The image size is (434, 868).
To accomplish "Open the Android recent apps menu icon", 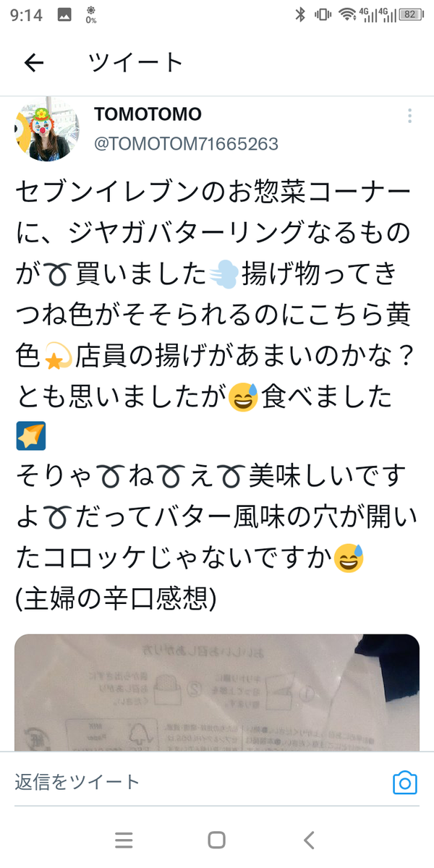I will click(x=124, y=840).
